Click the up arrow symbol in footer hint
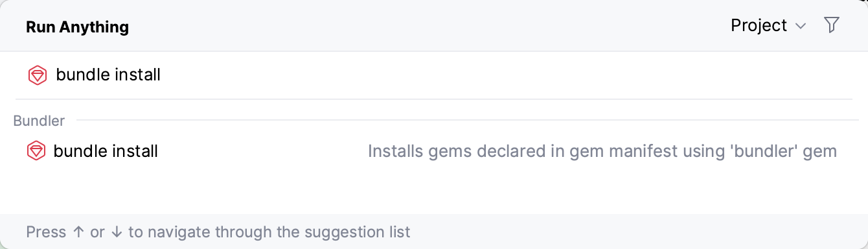868x249 pixels. coord(78,232)
